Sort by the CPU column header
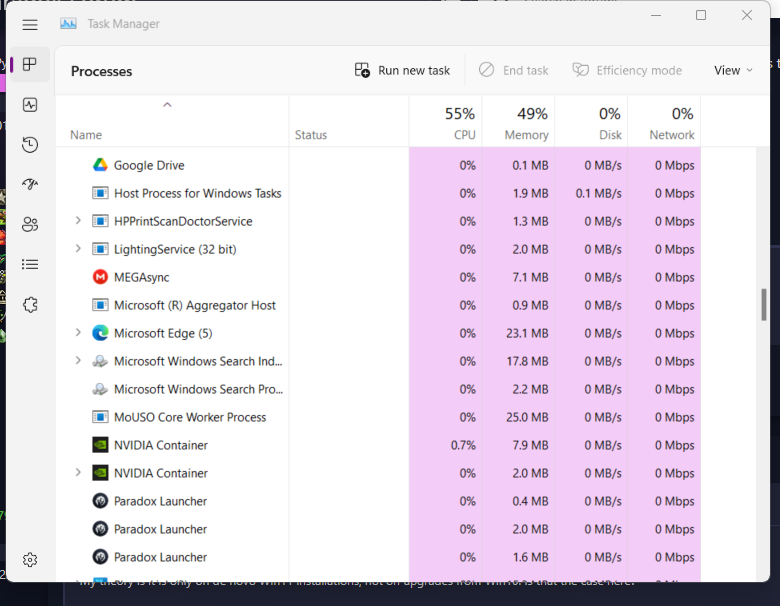Viewport: 780px width, 606px height. click(x=445, y=121)
